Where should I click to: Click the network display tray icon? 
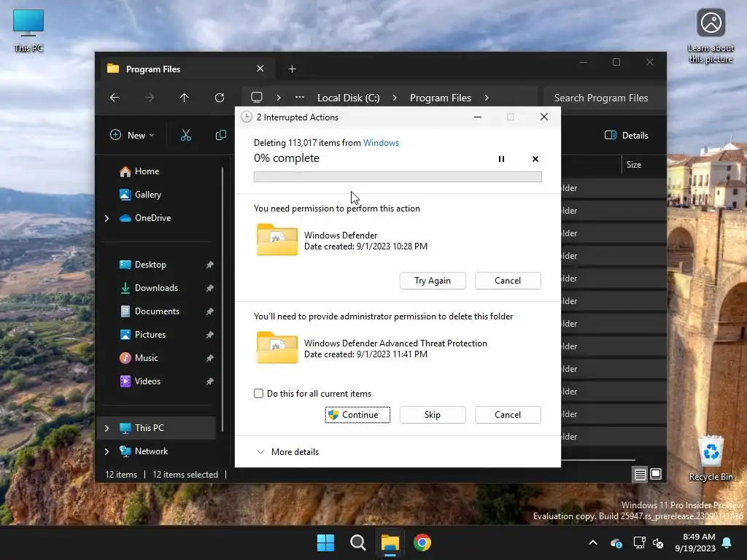[639, 542]
